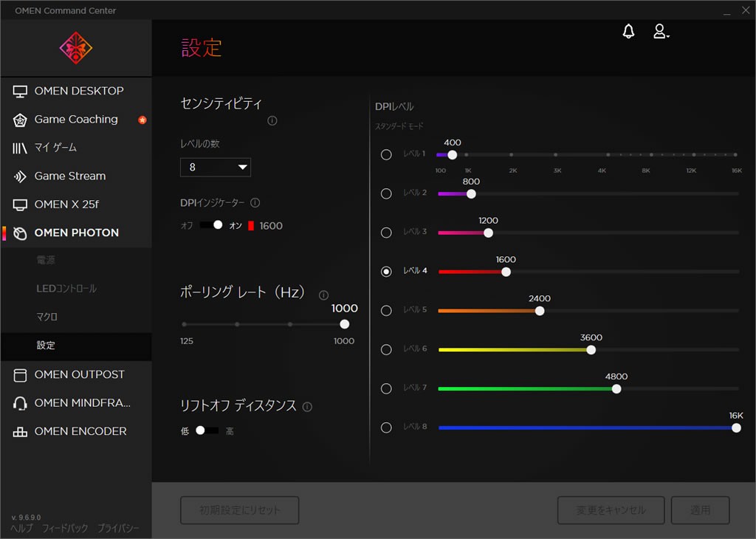This screenshot has width=756, height=539.
Task: Click the レベル 5 slider handle at 2400
Action: (540, 311)
